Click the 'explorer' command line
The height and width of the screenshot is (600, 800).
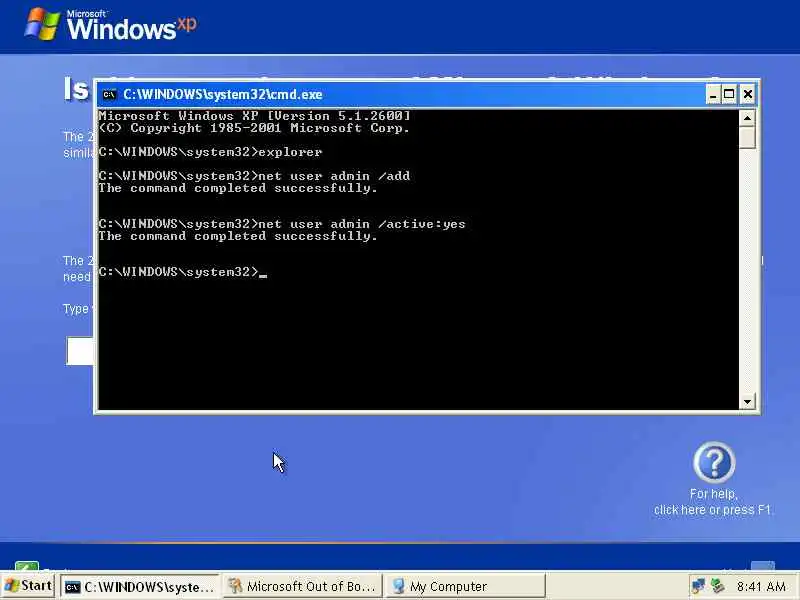pyautogui.click(x=210, y=152)
